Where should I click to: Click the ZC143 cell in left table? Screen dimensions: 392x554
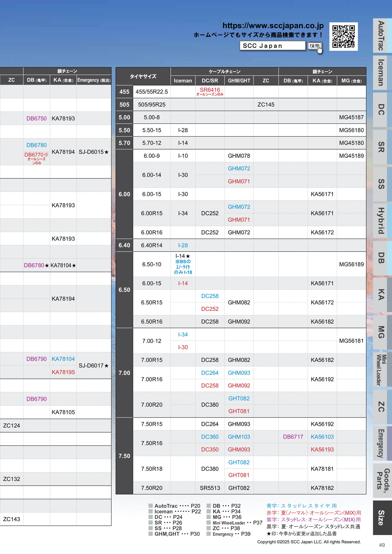[12, 519]
